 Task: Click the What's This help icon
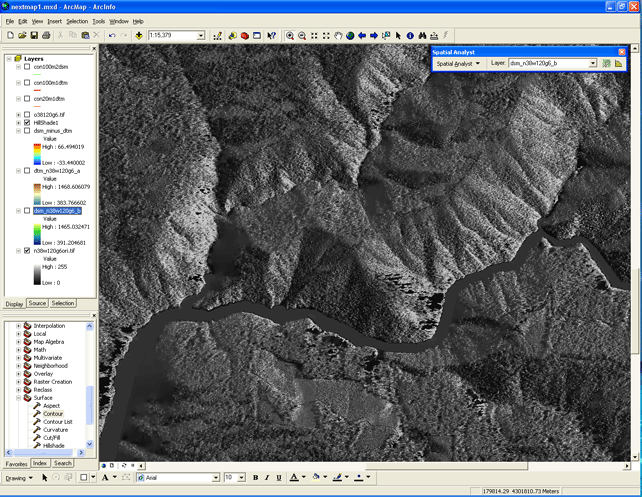(x=271, y=36)
